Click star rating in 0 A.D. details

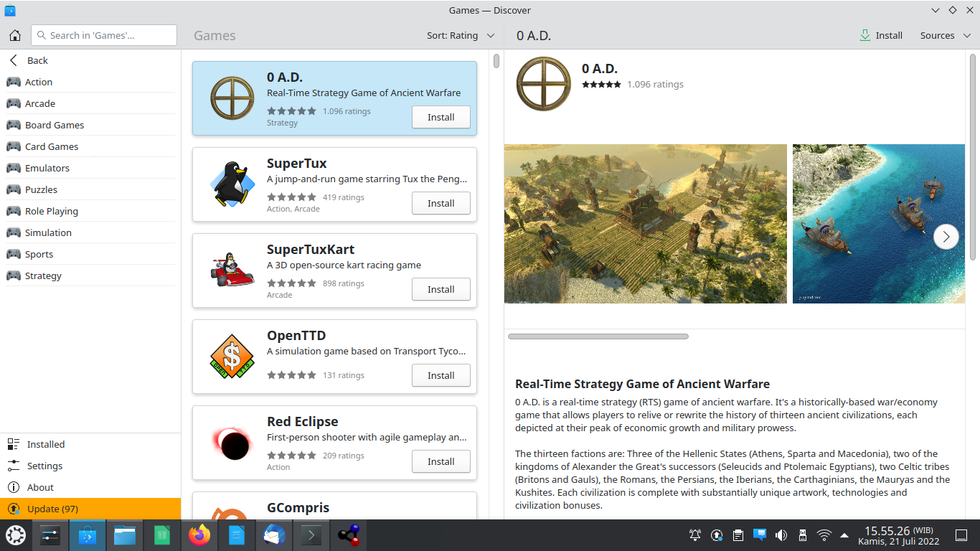(601, 84)
